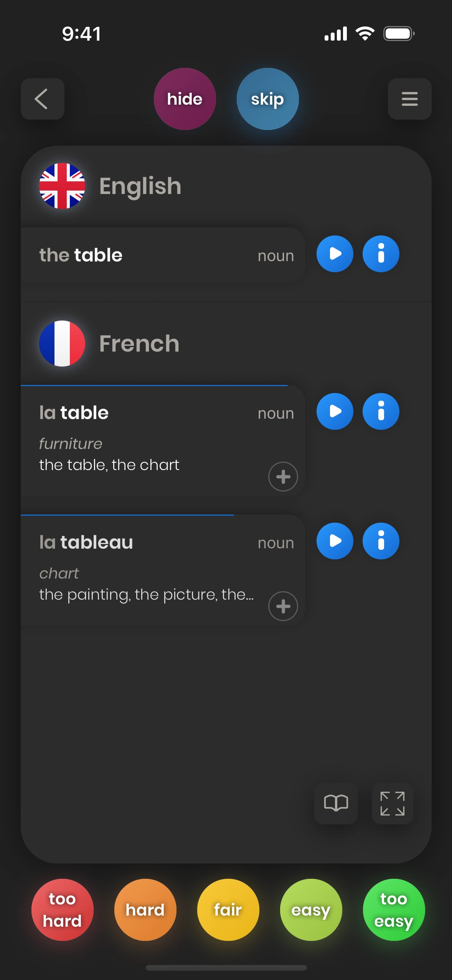
Task: Skip this word
Action: coord(267,99)
